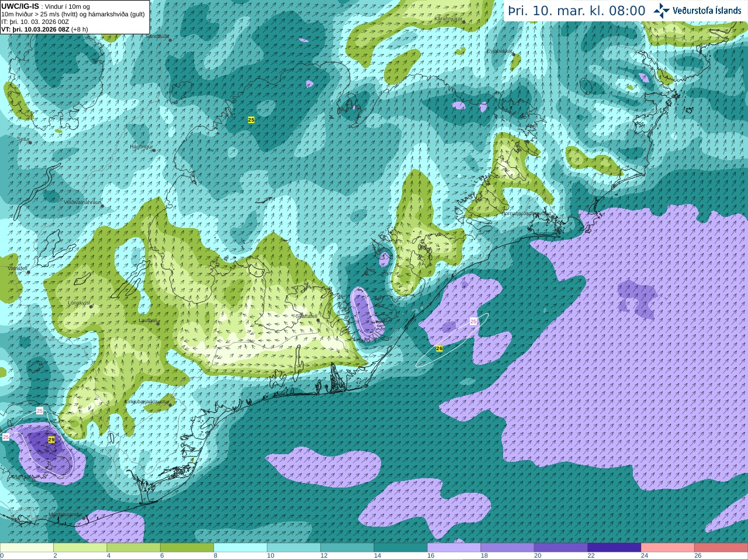
Task: Click the Eyjabakkar place label
Action: (x=500, y=51)
